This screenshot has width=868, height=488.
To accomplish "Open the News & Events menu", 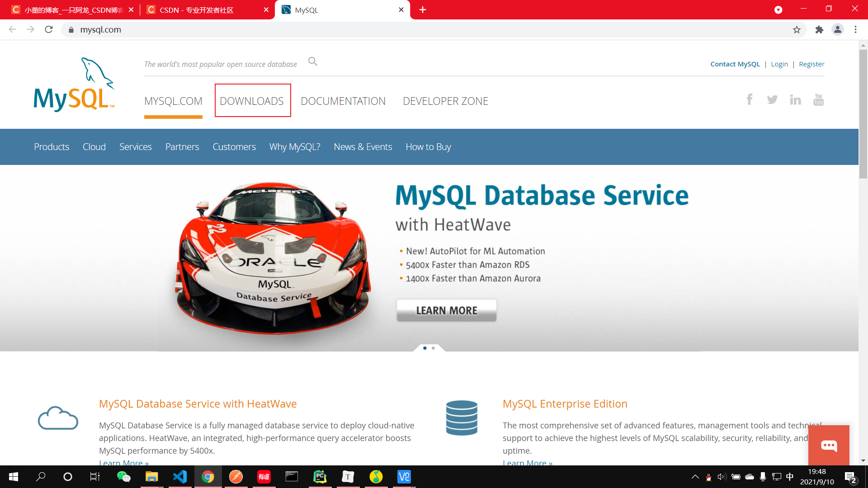I will (x=363, y=147).
